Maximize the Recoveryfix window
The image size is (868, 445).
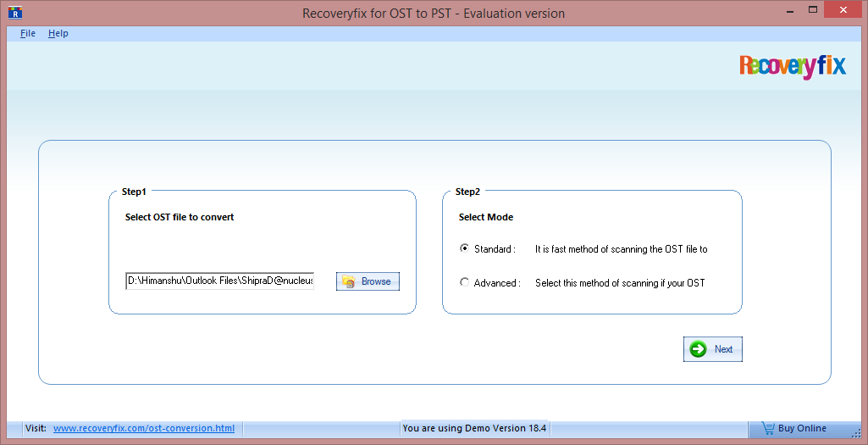coord(813,9)
